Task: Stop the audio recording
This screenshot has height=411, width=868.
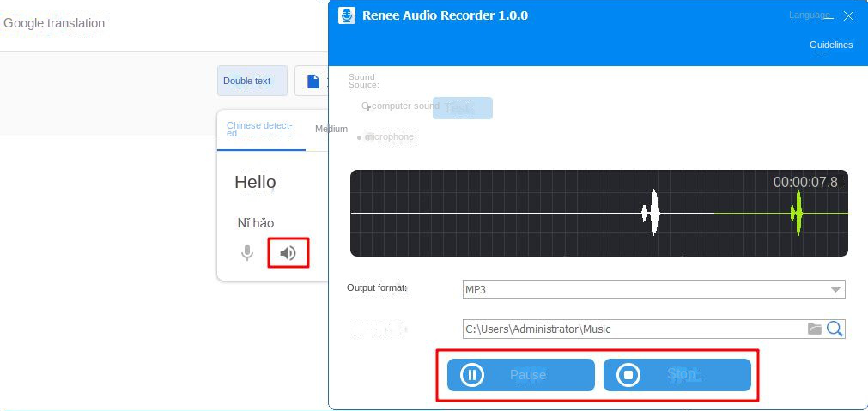Action: point(677,375)
